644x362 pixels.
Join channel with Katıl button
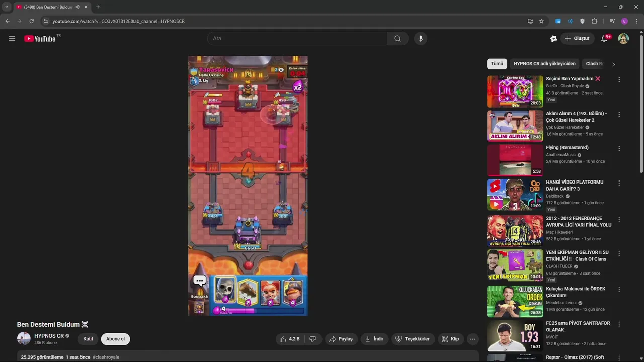[x=88, y=339]
